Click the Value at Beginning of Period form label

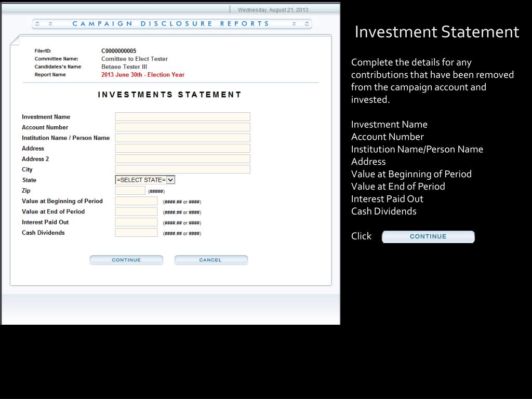point(62,201)
